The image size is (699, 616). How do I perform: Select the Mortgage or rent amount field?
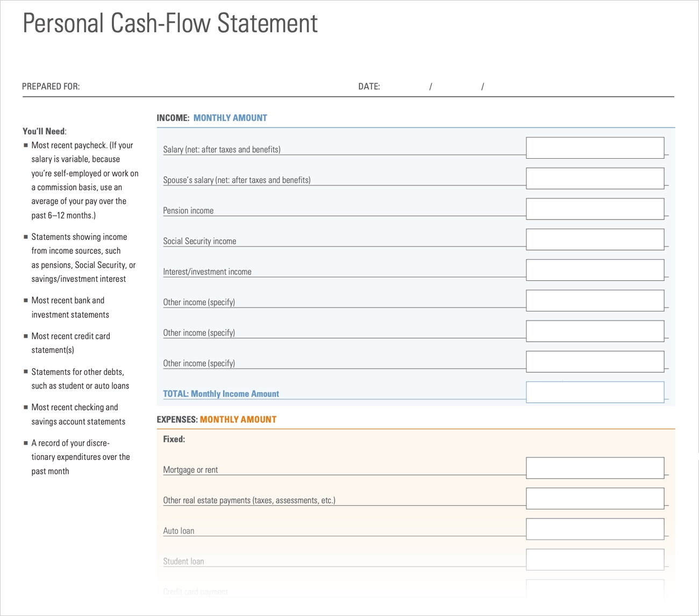point(595,468)
